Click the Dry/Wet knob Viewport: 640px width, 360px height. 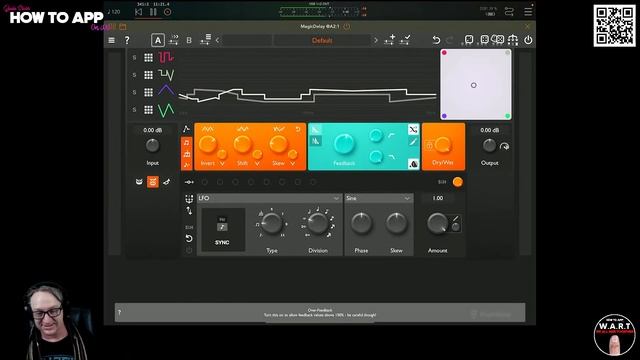[443, 144]
